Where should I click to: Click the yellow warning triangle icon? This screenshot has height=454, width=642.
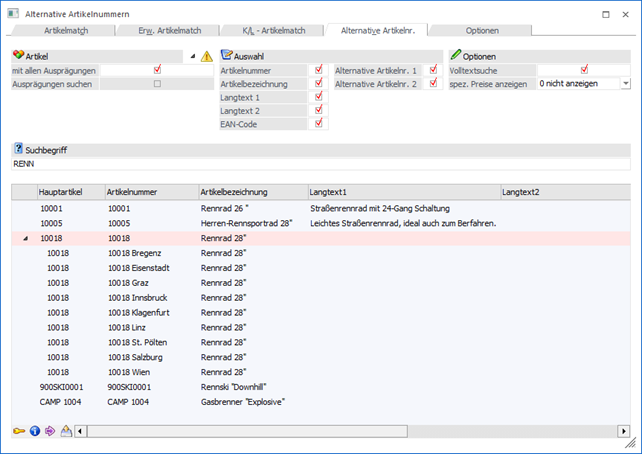(206, 57)
